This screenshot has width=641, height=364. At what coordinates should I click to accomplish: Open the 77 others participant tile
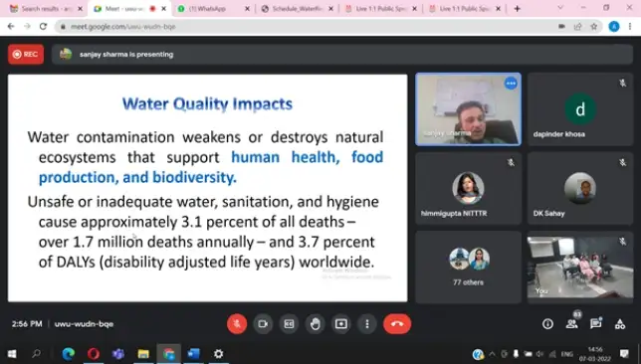click(x=468, y=268)
